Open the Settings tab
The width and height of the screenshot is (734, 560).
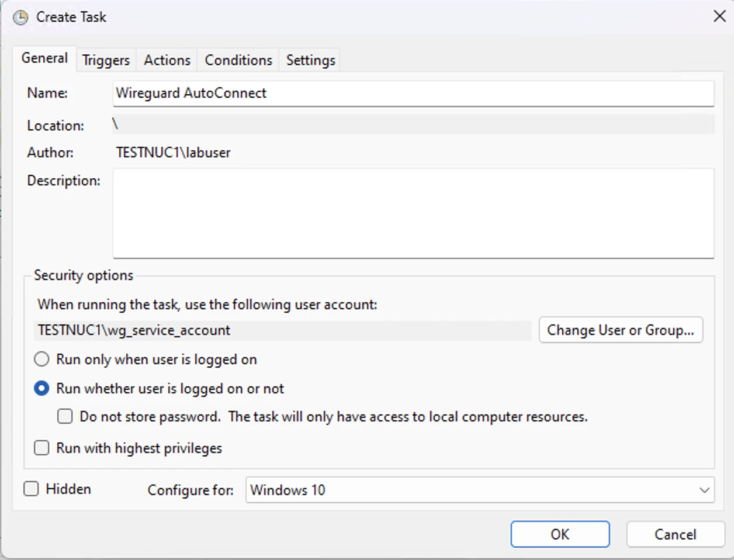pyautogui.click(x=310, y=59)
